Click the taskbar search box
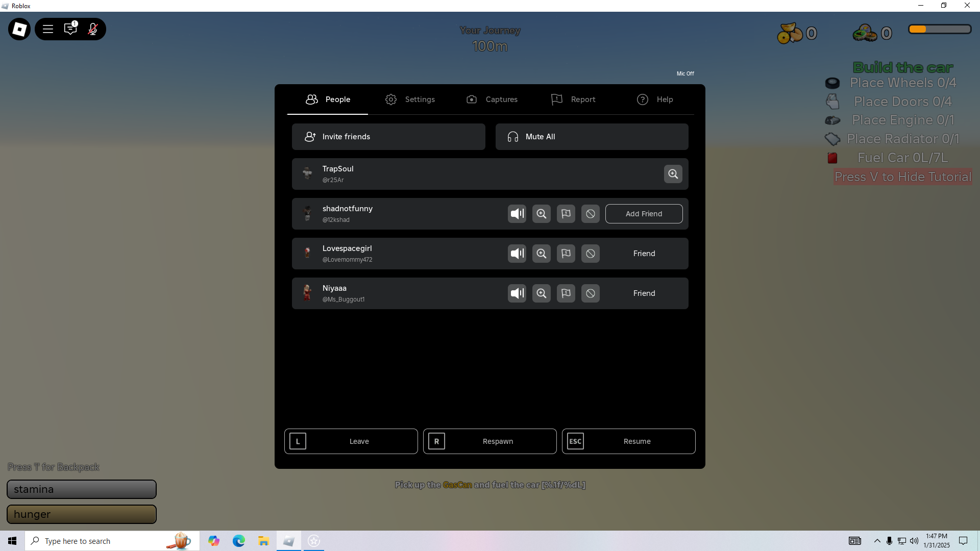Image resolution: width=980 pixels, height=551 pixels. tap(112, 541)
